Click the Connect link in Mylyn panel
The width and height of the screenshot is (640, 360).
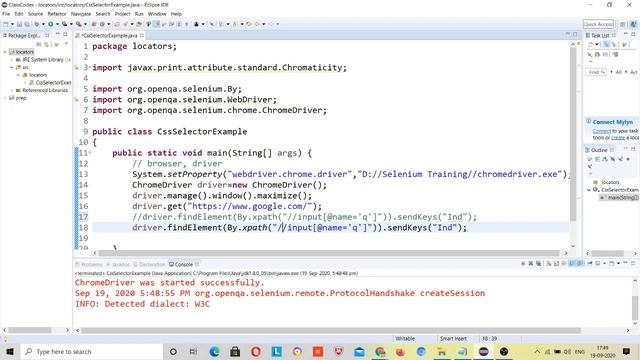pos(602,131)
